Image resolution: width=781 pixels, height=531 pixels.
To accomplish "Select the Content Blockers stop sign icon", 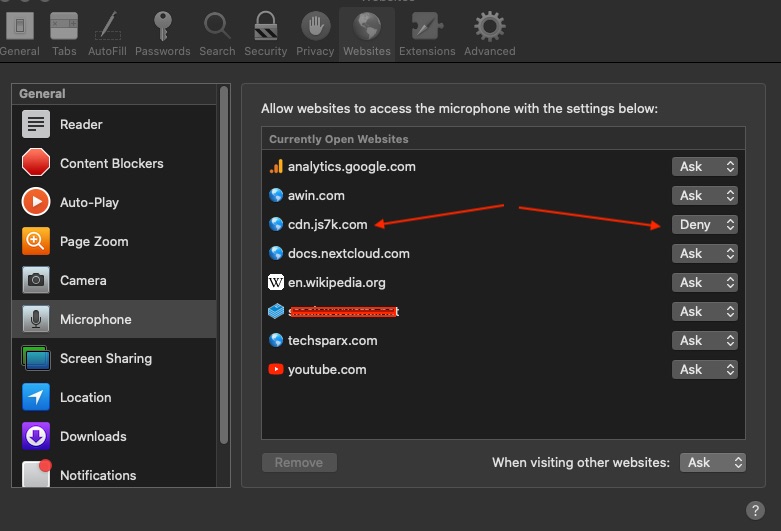I will click(x=36, y=163).
